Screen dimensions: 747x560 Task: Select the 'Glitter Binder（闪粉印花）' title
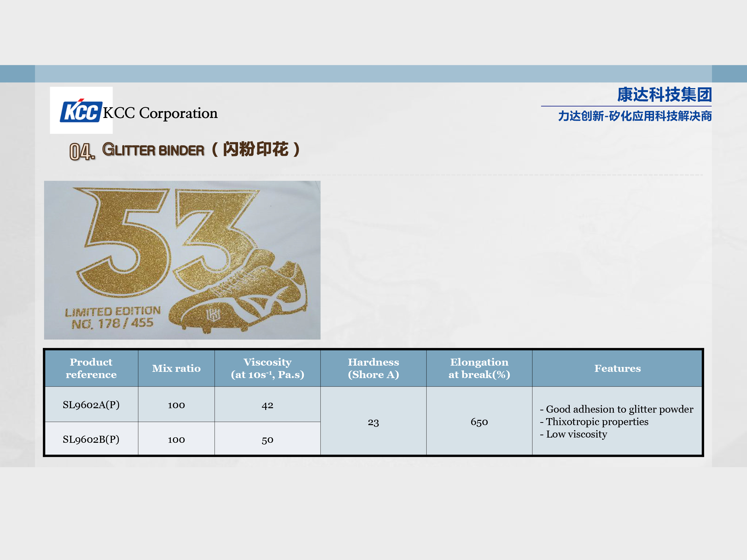tap(201, 149)
